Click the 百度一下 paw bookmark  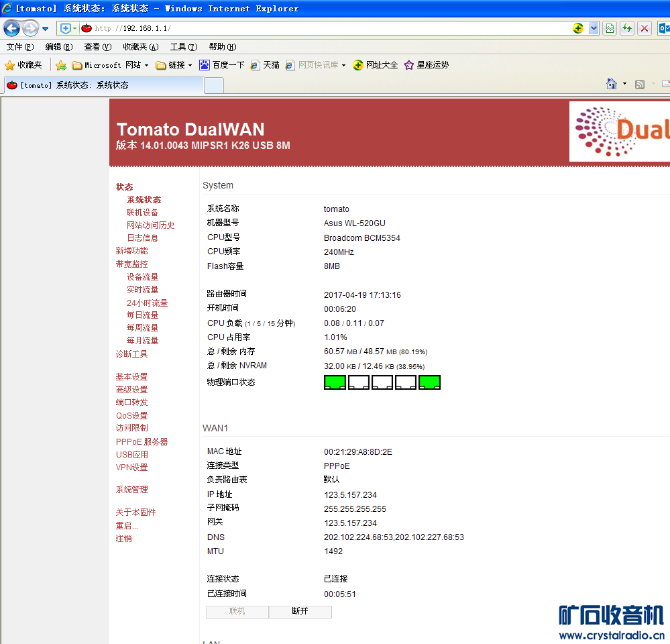(222, 65)
